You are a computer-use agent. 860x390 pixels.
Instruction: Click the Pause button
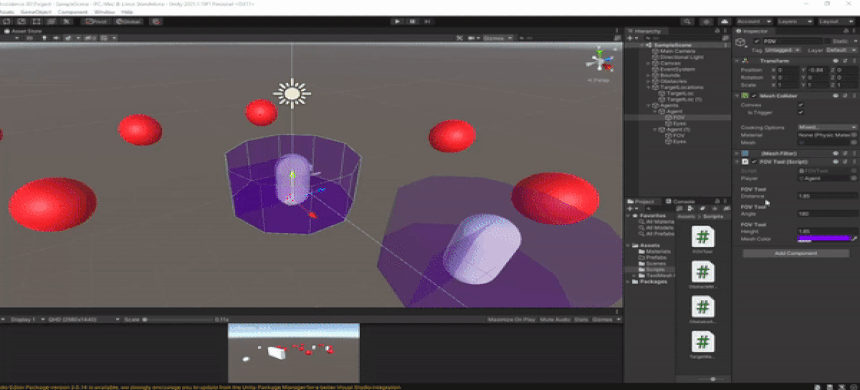pyautogui.click(x=412, y=21)
